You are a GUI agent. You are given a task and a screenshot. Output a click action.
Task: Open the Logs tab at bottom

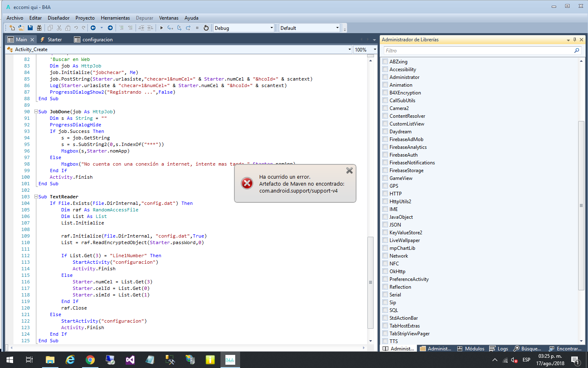(x=499, y=349)
